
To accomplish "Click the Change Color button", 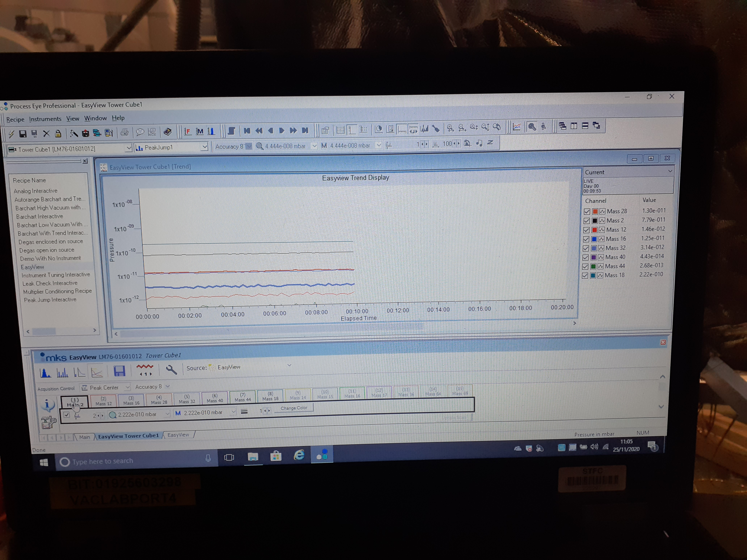I will click(x=294, y=408).
